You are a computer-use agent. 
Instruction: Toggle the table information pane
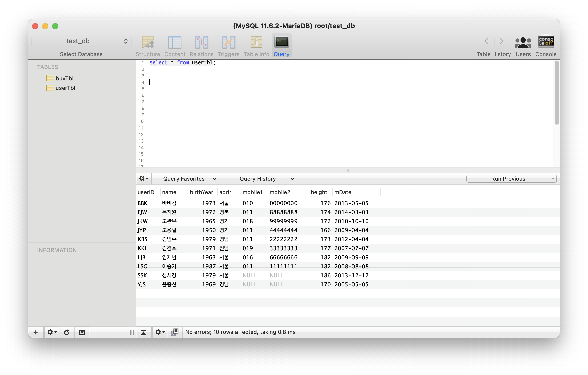82,332
